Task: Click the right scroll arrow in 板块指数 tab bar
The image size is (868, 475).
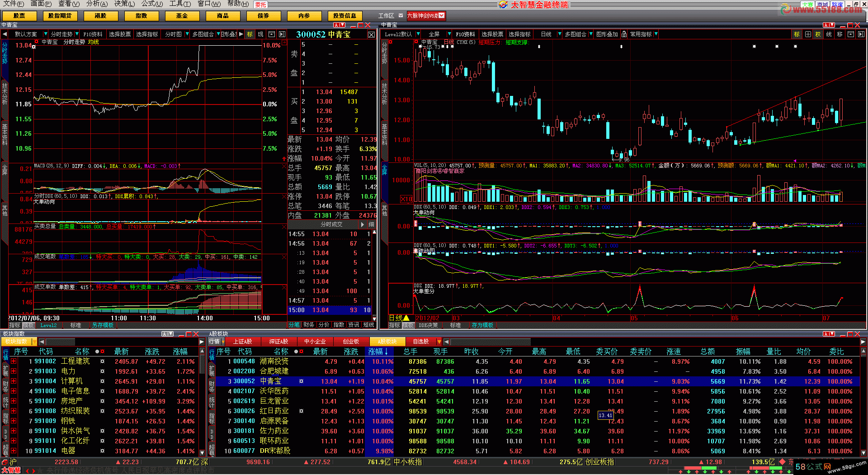Action: 202,342
